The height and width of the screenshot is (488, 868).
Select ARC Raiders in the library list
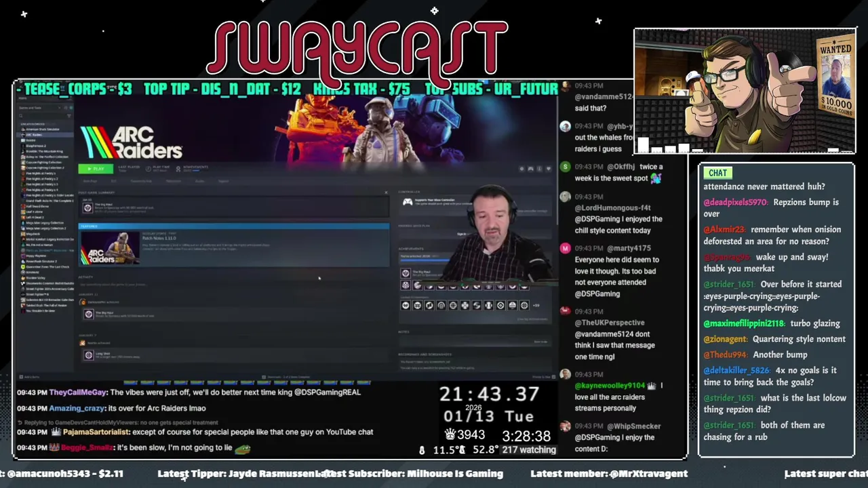tap(43, 135)
